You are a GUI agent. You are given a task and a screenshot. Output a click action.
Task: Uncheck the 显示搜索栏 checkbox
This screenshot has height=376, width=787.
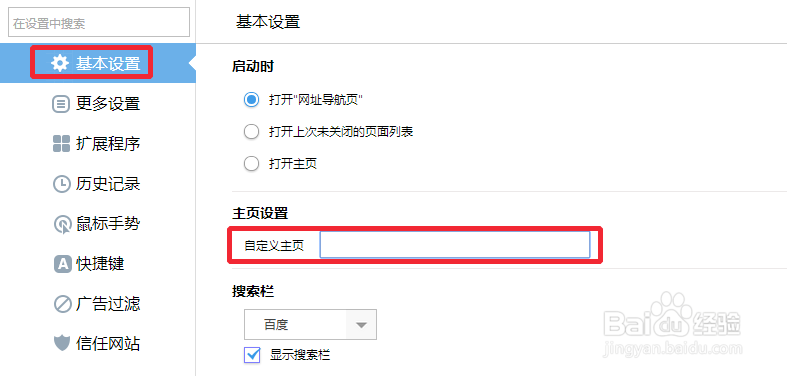coord(252,355)
